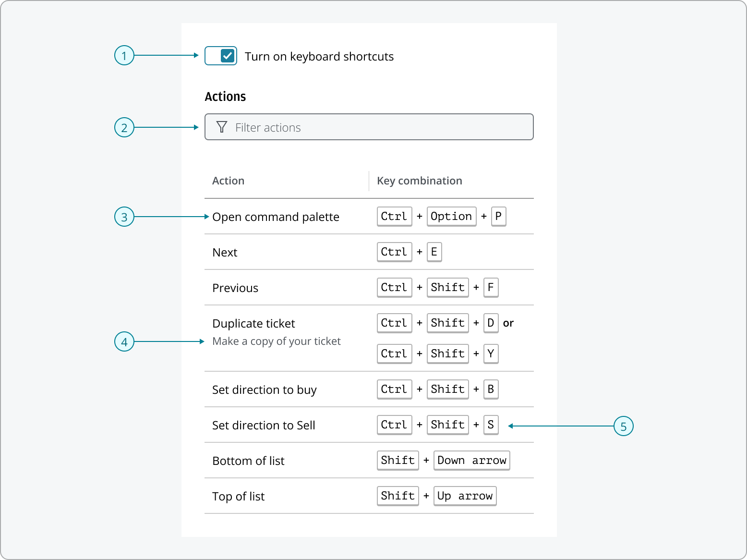Screen dimensions: 747x560
Task: Click the Down arrow key chip
Action: pos(471,460)
